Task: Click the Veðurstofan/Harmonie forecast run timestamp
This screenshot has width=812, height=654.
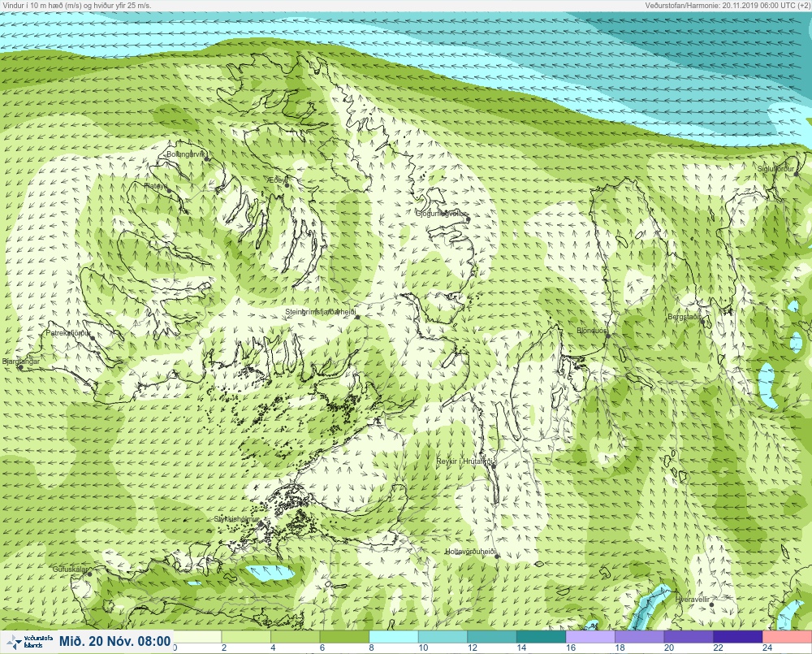Action: [x=727, y=5]
